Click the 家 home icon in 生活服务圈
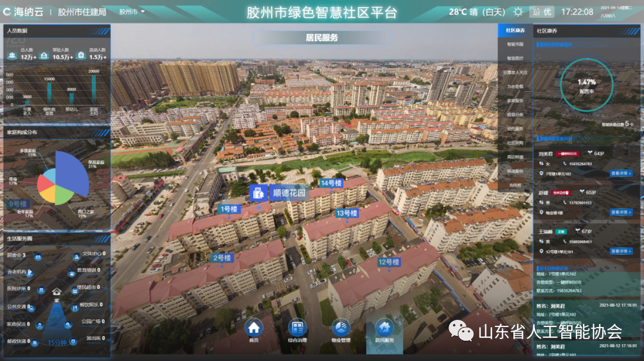 coord(57,292)
